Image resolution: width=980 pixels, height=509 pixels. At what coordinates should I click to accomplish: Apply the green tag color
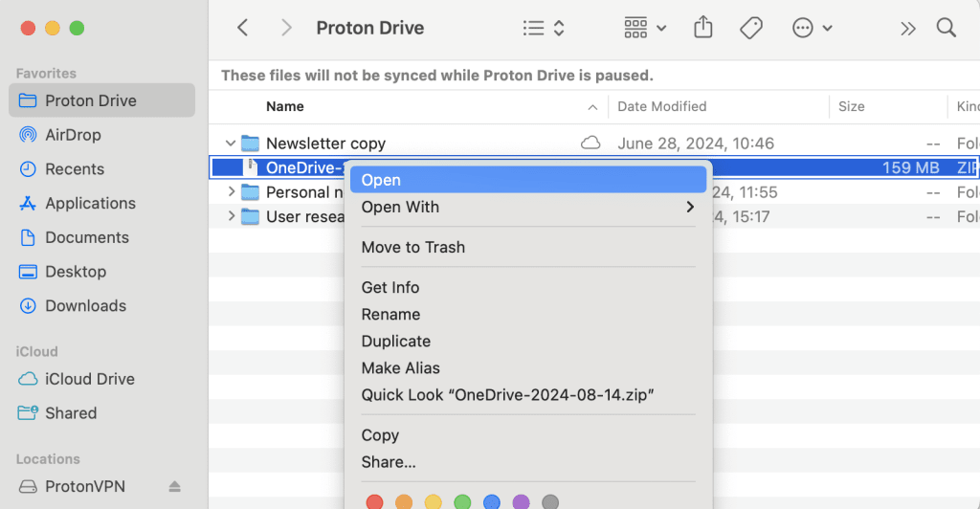pyautogui.click(x=462, y=501)
